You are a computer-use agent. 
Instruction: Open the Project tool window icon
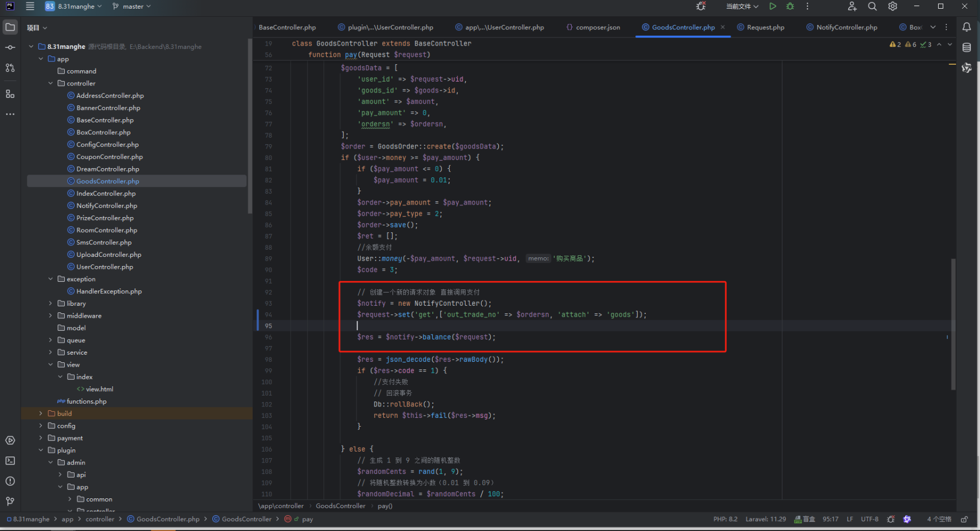click(x=10, y=27)
